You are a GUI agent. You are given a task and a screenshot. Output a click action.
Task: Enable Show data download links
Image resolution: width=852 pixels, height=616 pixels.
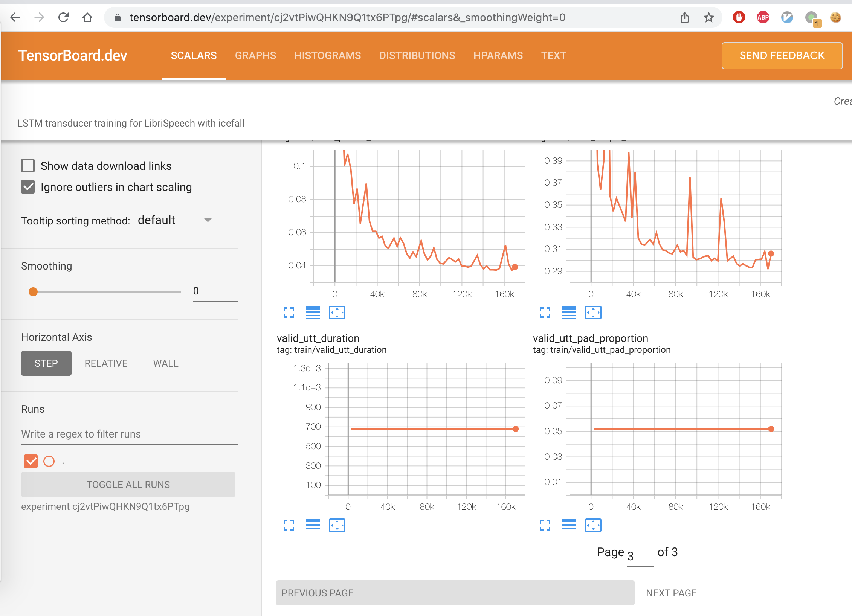pyautogui.click(x=27, y=165)
